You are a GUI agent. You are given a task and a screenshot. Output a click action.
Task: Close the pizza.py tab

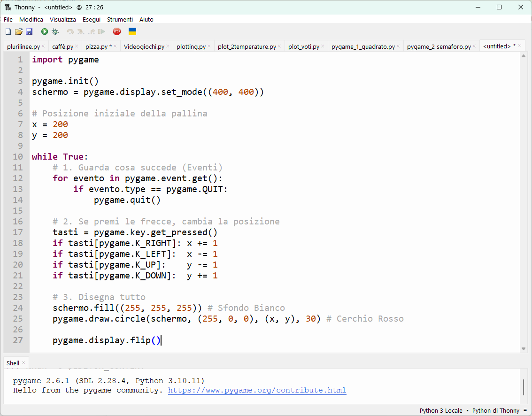click(115, 46)
